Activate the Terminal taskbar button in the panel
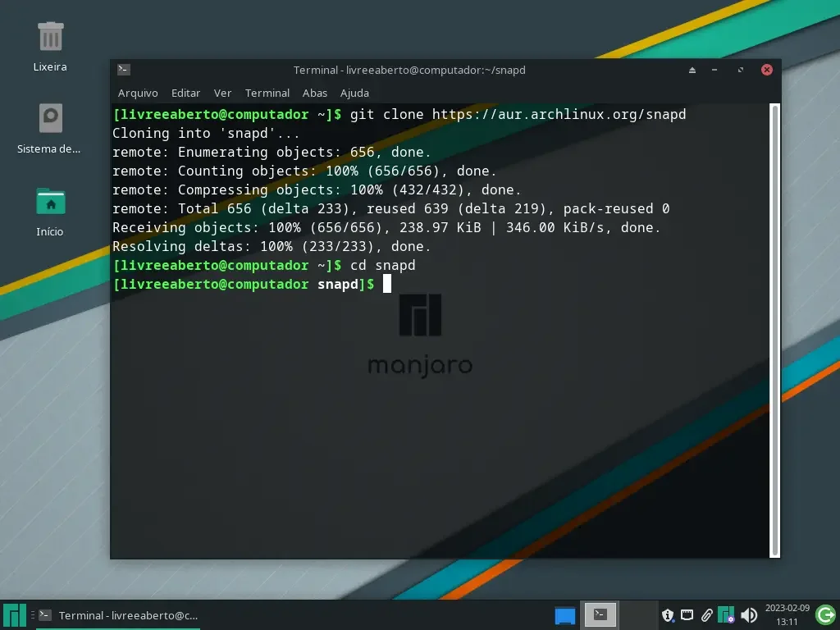The width and height of the screenshot is (840, 630). pos(120,615)
